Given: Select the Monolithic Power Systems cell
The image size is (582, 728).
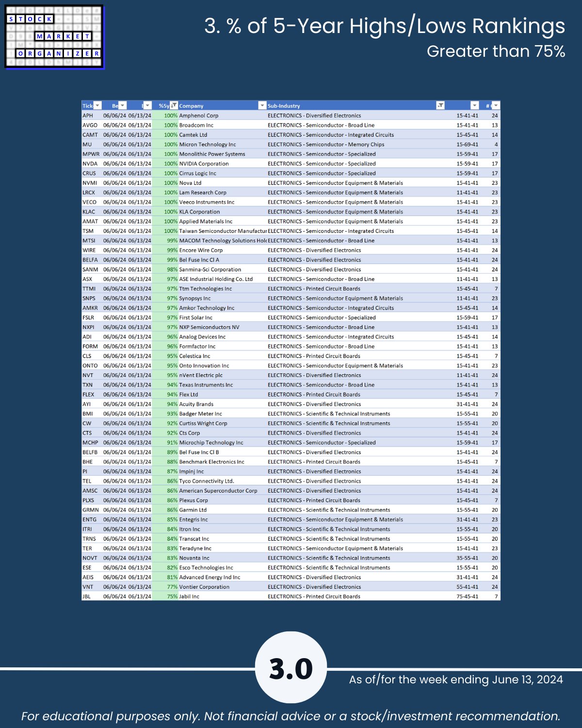Looking at the screenshot, I should [212, 154].
